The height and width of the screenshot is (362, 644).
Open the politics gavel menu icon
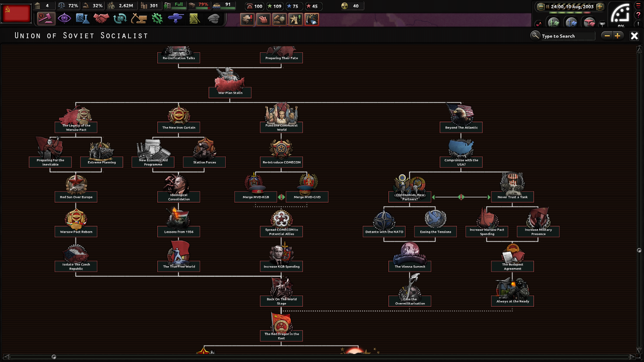46,18
